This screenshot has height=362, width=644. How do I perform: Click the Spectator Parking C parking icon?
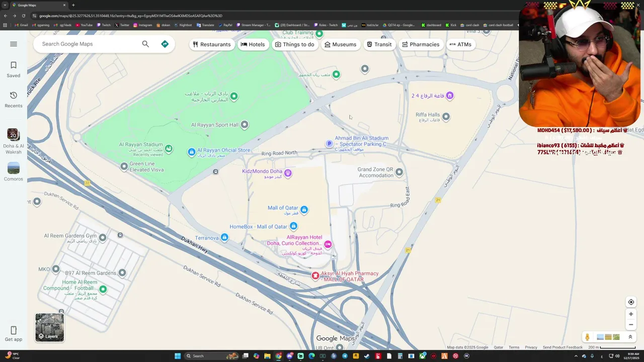[x=330, y=144]
